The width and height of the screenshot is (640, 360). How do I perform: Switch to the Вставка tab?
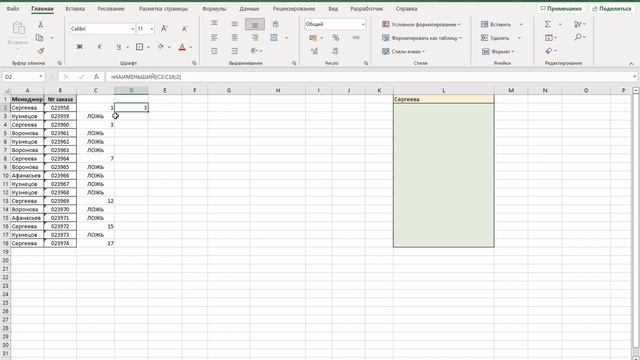[75, 9]
